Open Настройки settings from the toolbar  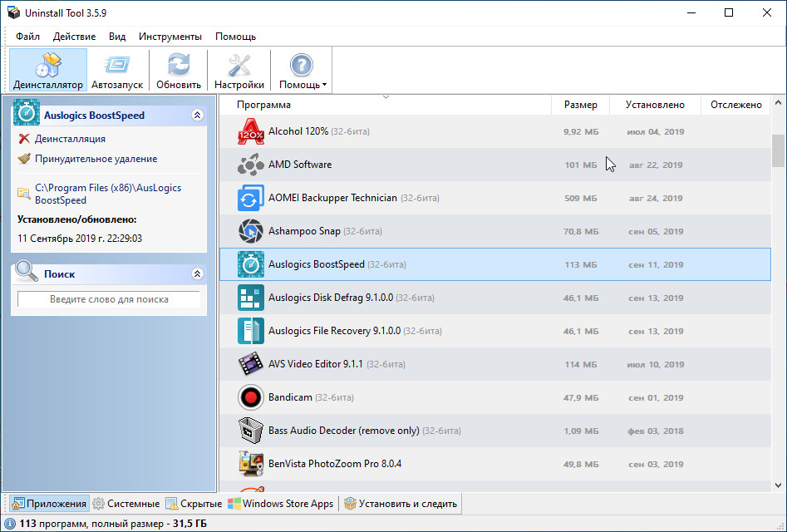coord(239,70)
